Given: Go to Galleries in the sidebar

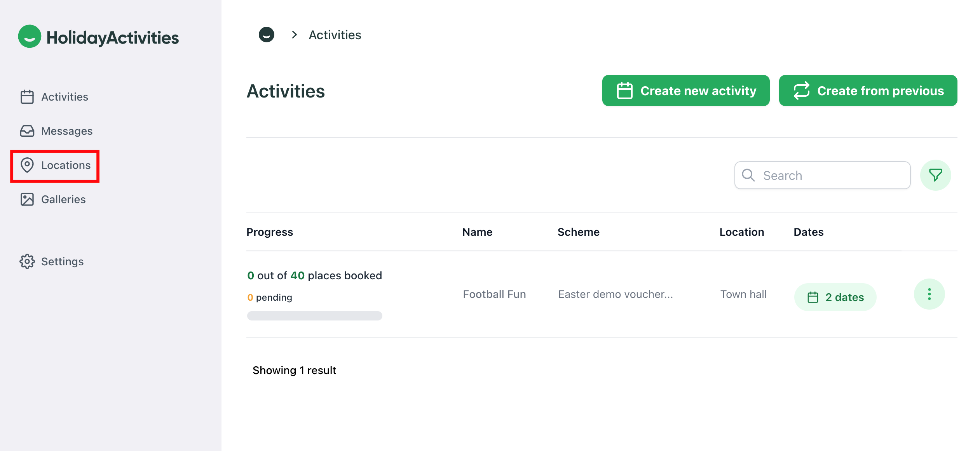Looking at the screenshot, I should [x=63, y=199].
